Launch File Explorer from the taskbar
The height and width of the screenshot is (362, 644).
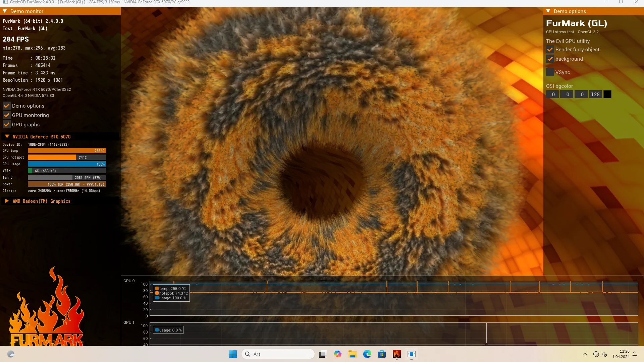(x=352, y=354)
